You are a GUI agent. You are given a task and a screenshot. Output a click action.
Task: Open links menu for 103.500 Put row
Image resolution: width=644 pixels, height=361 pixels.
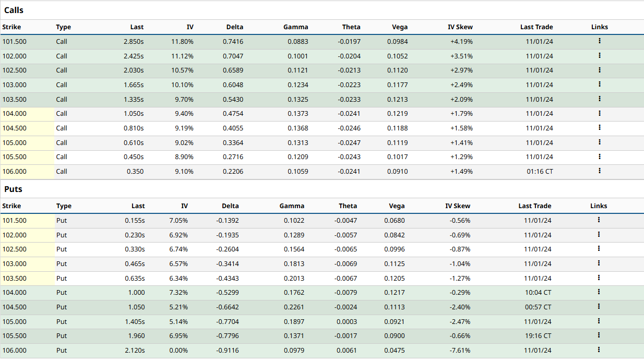[x=599, y=278]
